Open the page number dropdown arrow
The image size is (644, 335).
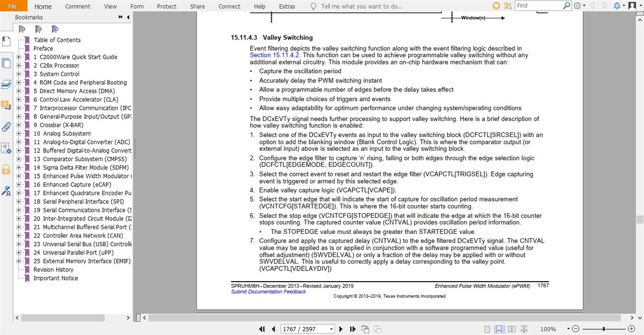330,329
